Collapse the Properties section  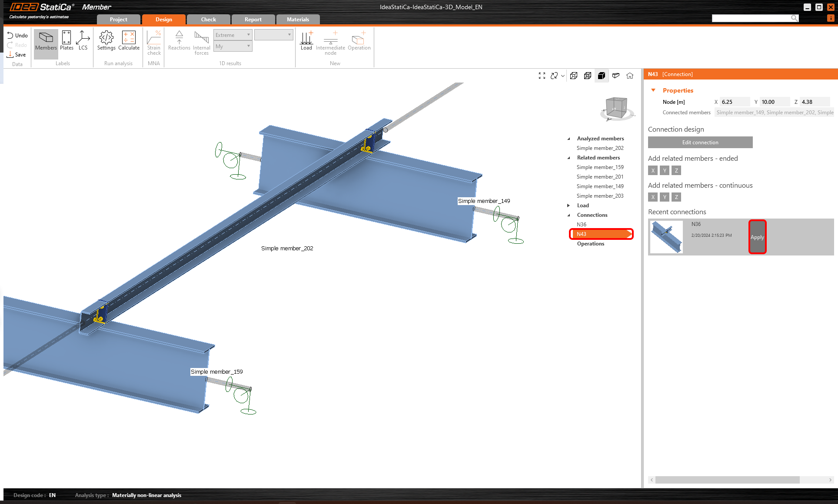point(653,90)
